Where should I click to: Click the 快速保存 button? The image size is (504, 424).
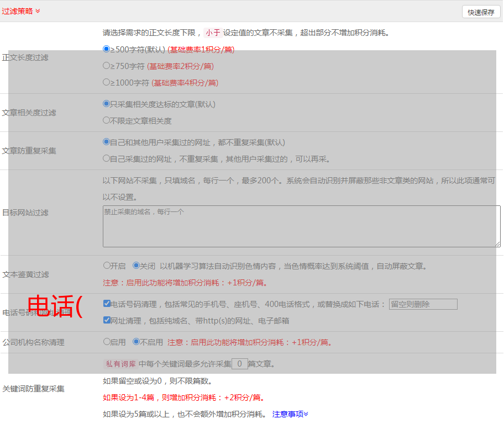point(481,12)
